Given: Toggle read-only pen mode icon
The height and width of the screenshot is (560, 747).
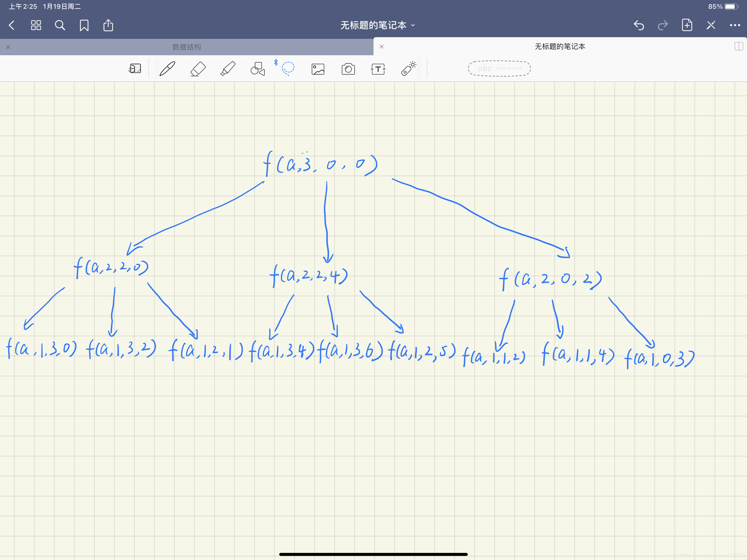Looking at the screenshot, I should pyautogui.click(x=711, y=25).
